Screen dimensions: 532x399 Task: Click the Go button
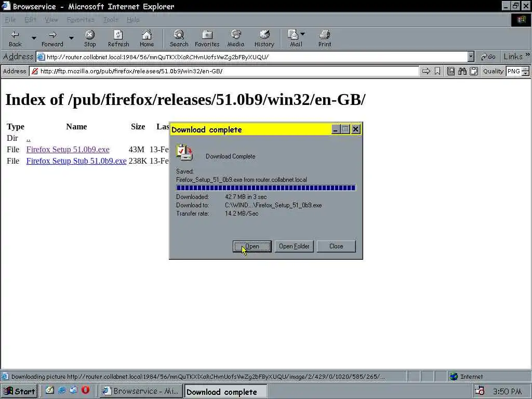[488, 57]
